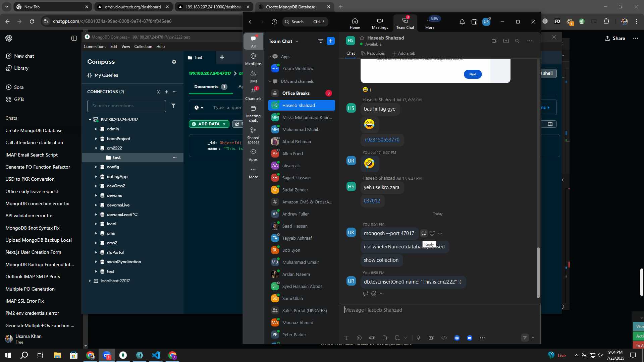
Task: Open the Zoom Home tab
Action: (x=355, y=23)
